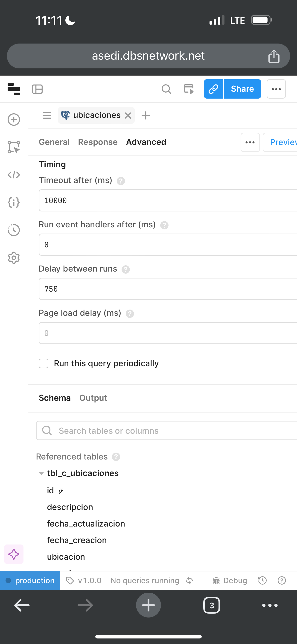Image resolution: width=297 pixels, height=644 pixels.
Task: Collapse the tbl_c_ubicaciones table tree
Action: 41,473
